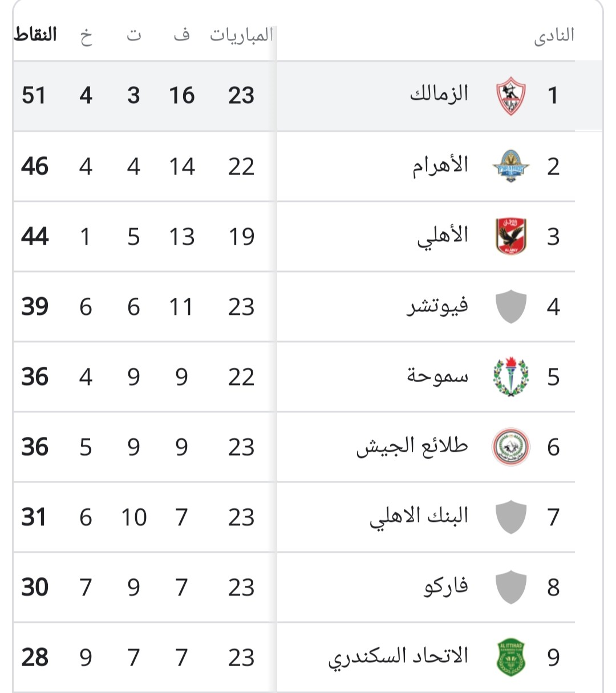Click the طلائع الجيش round club logo
616x693 pixels.
pos(510,447)
